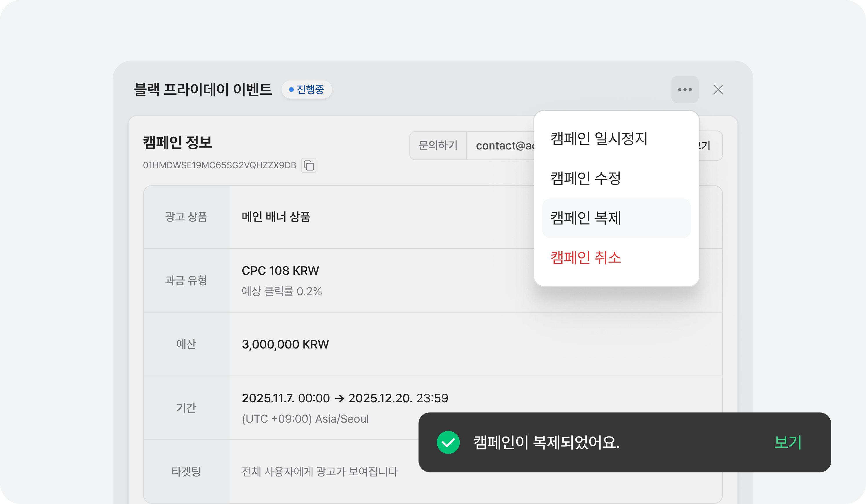Copy the campaign ID with copy icon
Screen dimensions: 866x504
coord(309,166)
